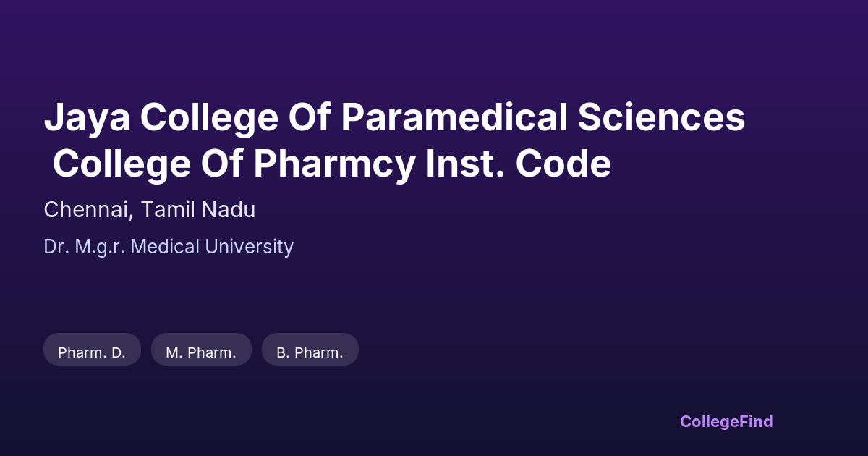Click the word "Pharmcy" in the title
The width and height of the screenshot is (868, 456).
point(334,165)
